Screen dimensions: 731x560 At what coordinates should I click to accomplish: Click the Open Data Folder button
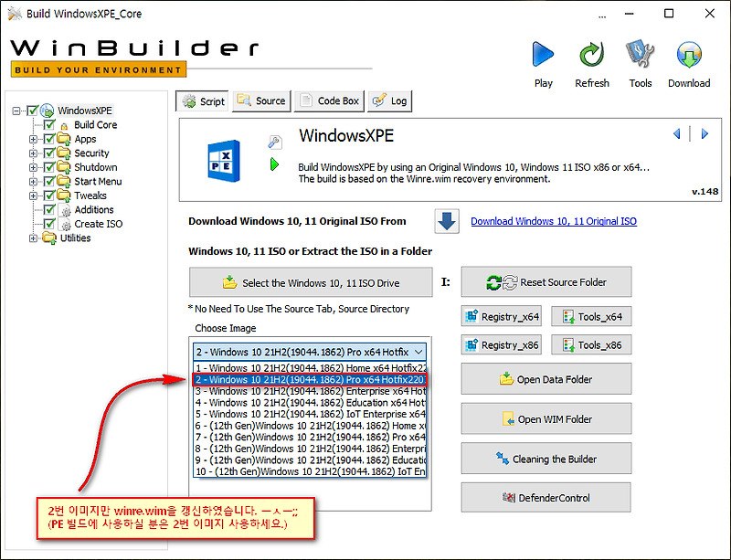[546, 379]
